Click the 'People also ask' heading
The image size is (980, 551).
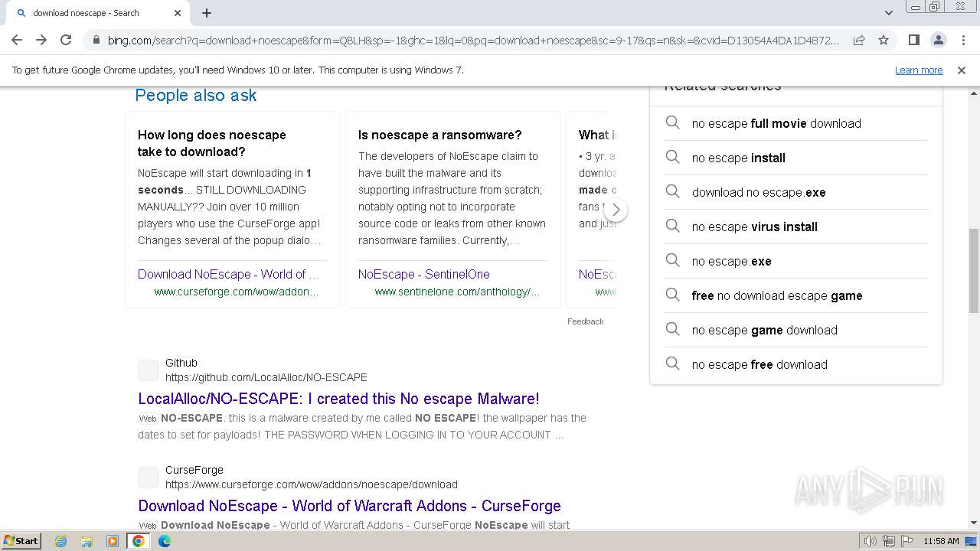click(x=196, y=96)
